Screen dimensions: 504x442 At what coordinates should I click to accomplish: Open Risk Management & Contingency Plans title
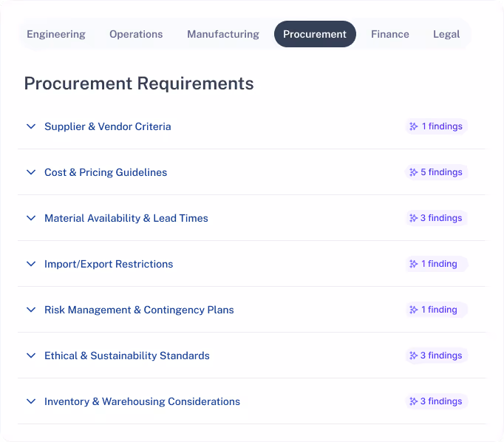[x=139, y=310]
